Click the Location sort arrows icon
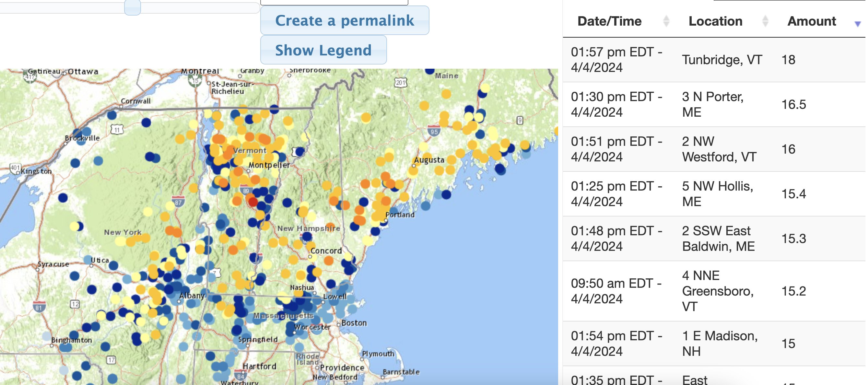This screenshot has height=385, width=868. pyautogui.click(x=765, y=21)
